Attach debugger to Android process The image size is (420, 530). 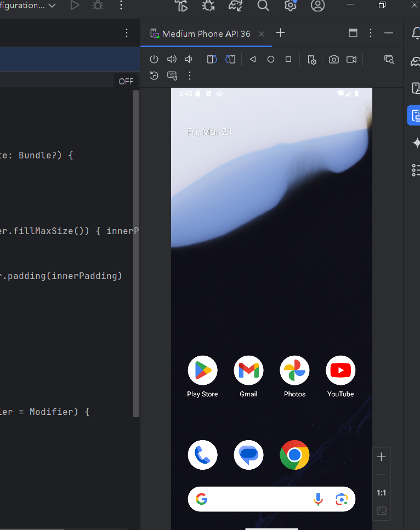[x=208, y=5]
